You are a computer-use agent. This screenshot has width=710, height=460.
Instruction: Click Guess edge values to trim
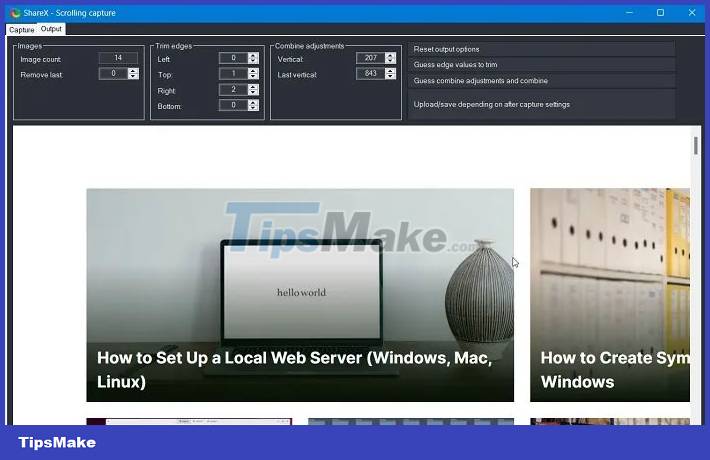[542, 65]
